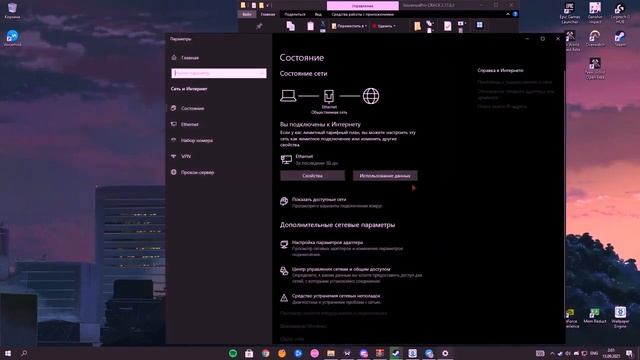Image resolution: width=640 pixels, height=360 pixels.
Task: Select the Wallpaper Engine desktop shortcut
Action: [x=620, y=317]
